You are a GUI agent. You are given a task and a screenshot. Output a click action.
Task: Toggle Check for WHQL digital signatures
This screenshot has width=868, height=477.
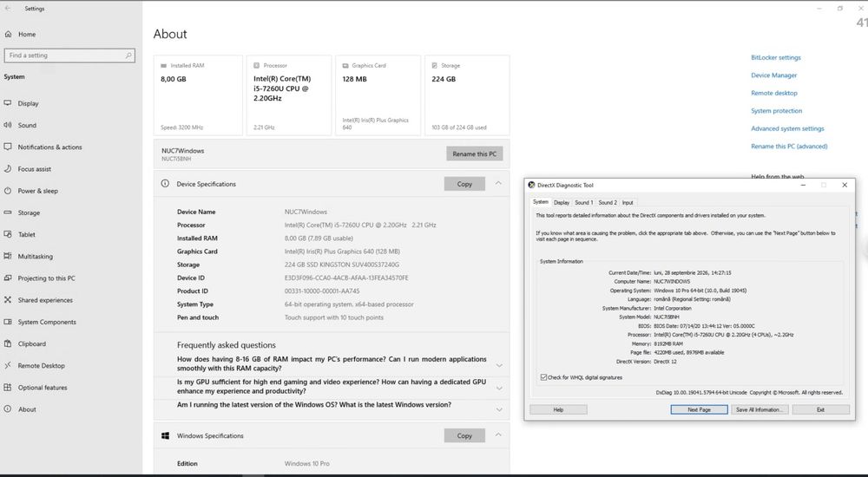coord(543,377)
